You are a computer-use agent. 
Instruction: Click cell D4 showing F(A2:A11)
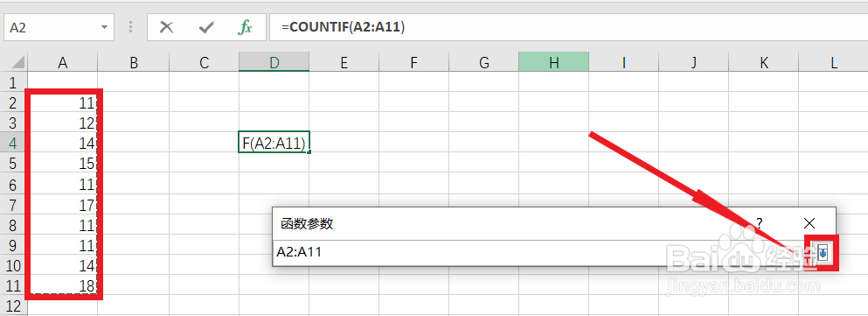pyautogui.click(x=274, y=144)
